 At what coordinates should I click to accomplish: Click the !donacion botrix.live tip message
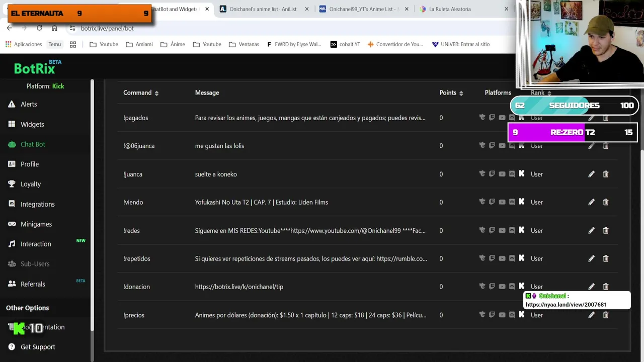[239, 287]
